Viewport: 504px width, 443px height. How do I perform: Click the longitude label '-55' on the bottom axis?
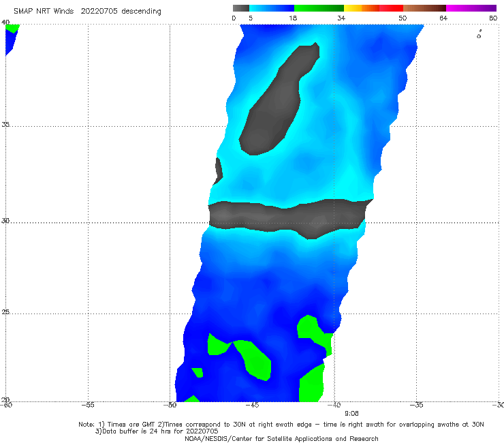coord(88,405)
